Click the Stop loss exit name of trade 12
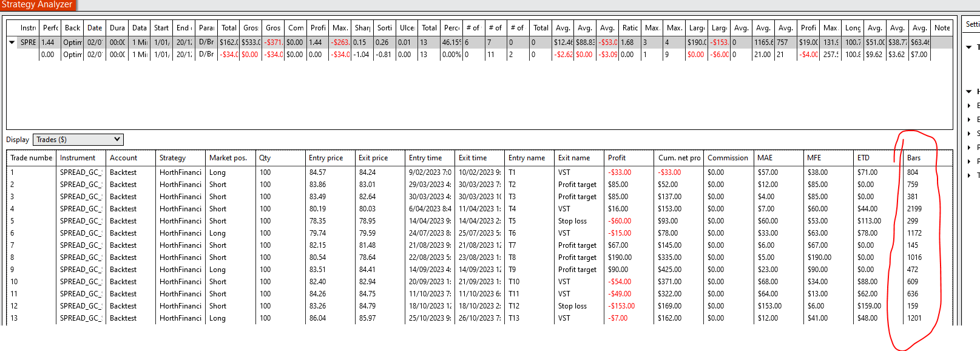The image size is (980, 351). click(572, 306)
